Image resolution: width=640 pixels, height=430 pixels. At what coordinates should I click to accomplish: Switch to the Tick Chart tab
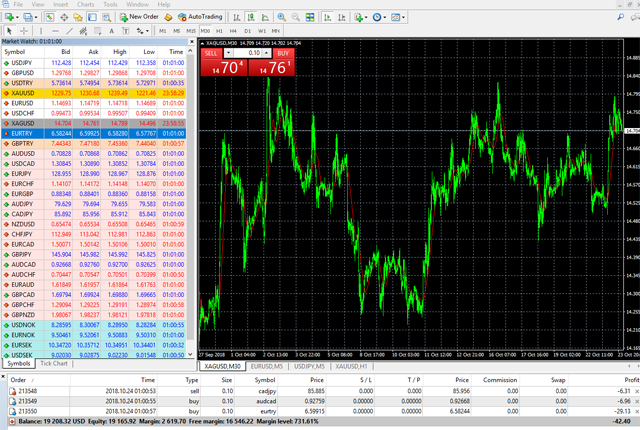click(53, 364)
